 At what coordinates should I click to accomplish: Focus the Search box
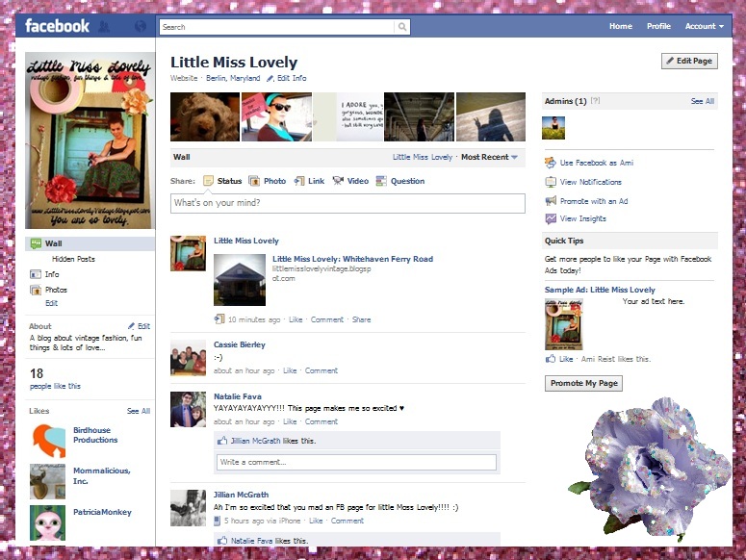click(x=277, y=27)
